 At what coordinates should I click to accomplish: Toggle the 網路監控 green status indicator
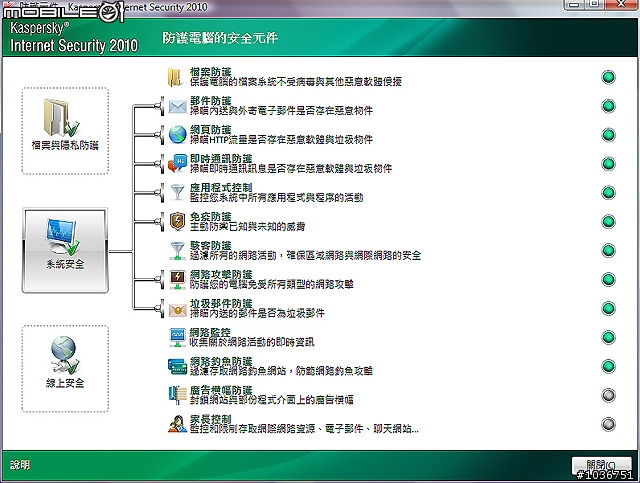pos(608,337)
